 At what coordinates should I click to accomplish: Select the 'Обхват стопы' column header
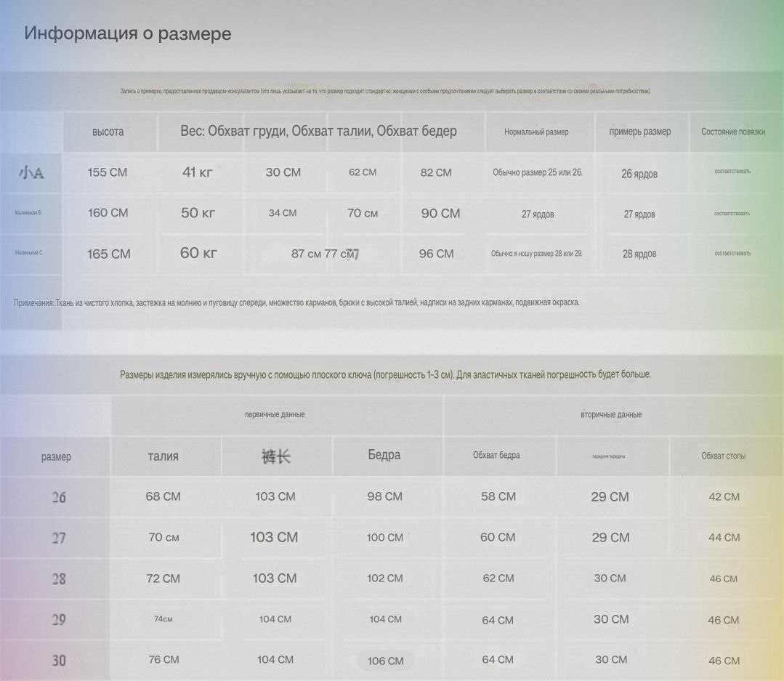(x=723, y=456)
